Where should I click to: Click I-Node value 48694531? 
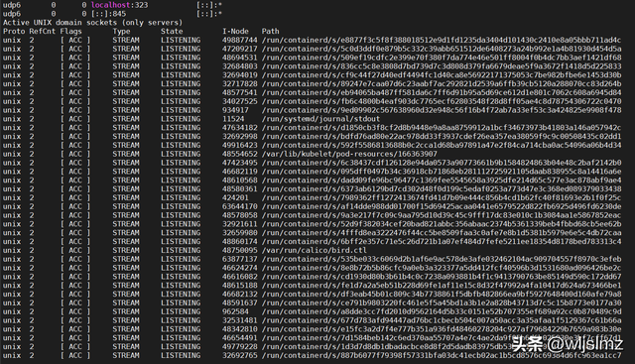(x=240, y=58)
